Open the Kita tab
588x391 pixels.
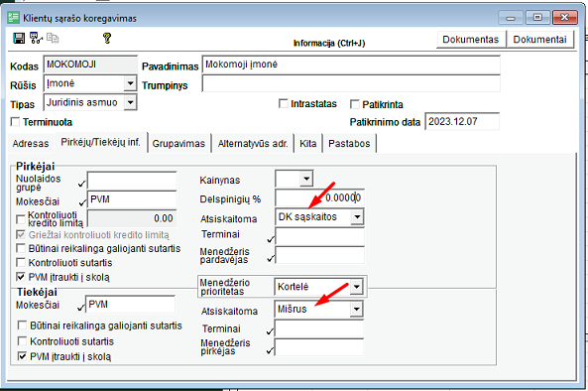pyautogui.click(x=307, y=143)
